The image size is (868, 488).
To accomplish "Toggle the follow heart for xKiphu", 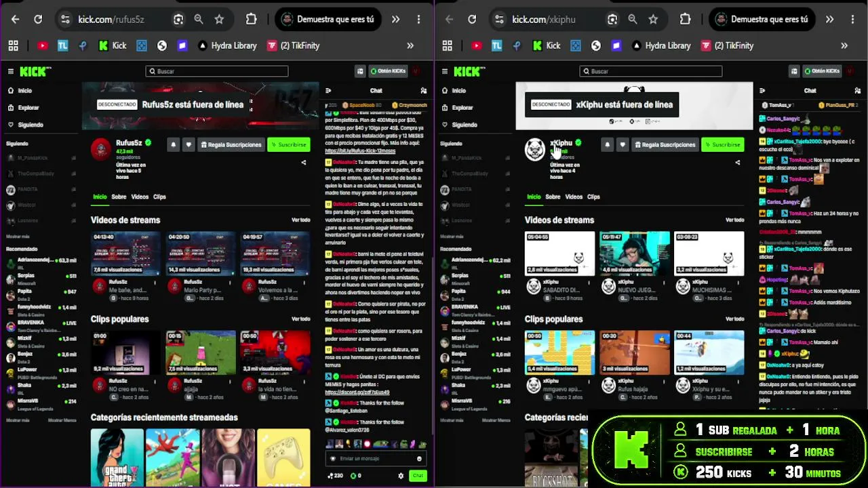I will click(x=623, y=144).
